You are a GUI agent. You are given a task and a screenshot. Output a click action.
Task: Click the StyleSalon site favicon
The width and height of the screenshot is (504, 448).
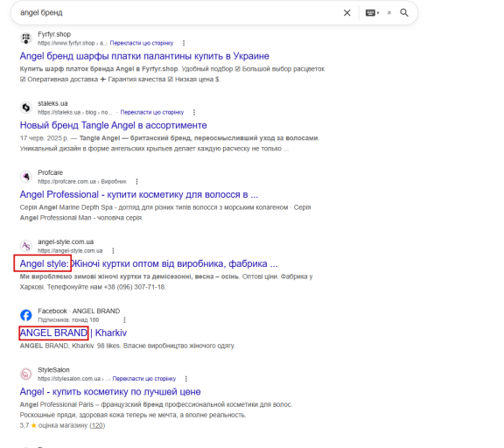(26, 374)
